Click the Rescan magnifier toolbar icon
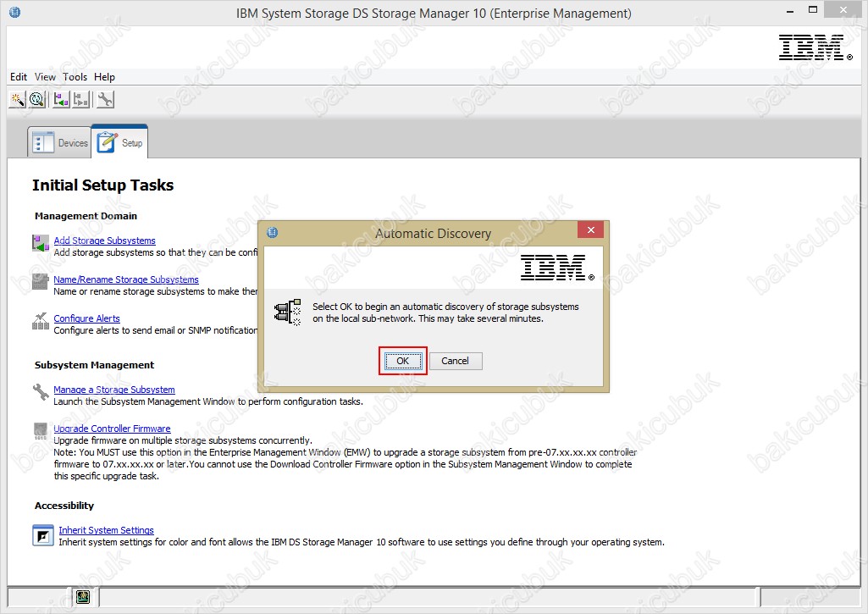The width and height of the screenshot is (868, 614). click(x=37, y=100)
